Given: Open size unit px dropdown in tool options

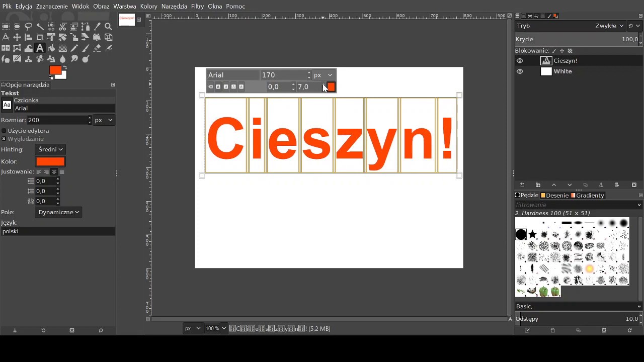Looking at the screenshot, I should [x=104, y=120].
